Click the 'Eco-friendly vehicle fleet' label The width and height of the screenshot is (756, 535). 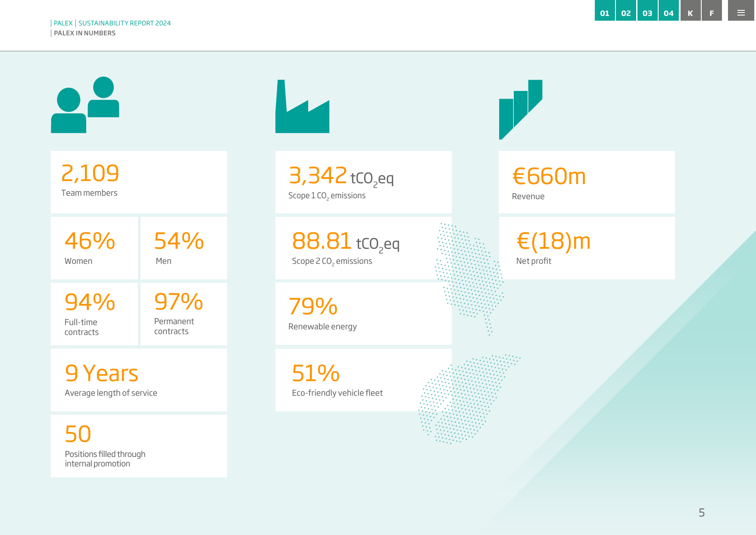(x=337, y=393)
